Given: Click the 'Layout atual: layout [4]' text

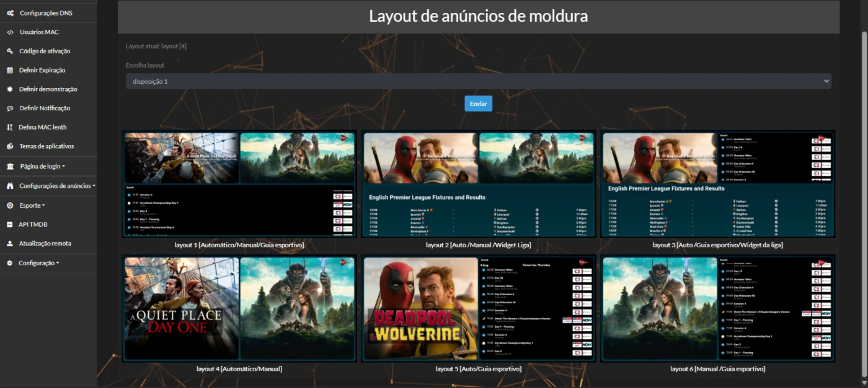Looking at the screenshot, I should 156,46.
